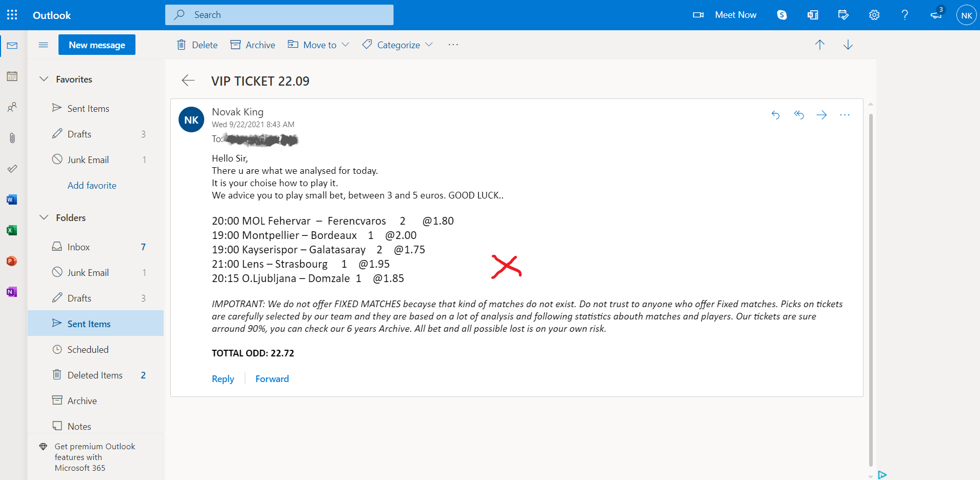Launch PowerPoint from the left rail
Screen dimensions: 980x480
coord(12,261)
